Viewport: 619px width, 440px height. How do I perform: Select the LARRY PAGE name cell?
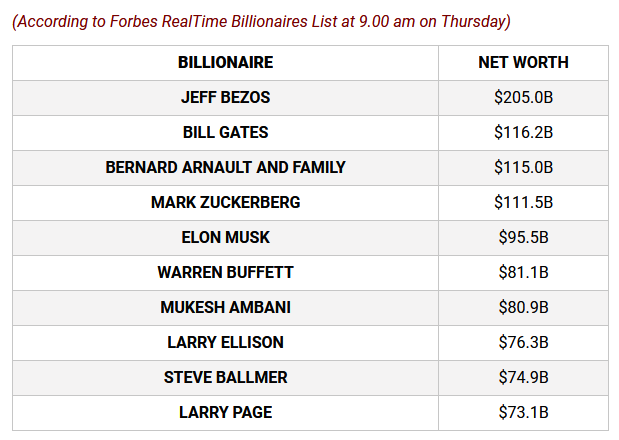click(225, 413)
